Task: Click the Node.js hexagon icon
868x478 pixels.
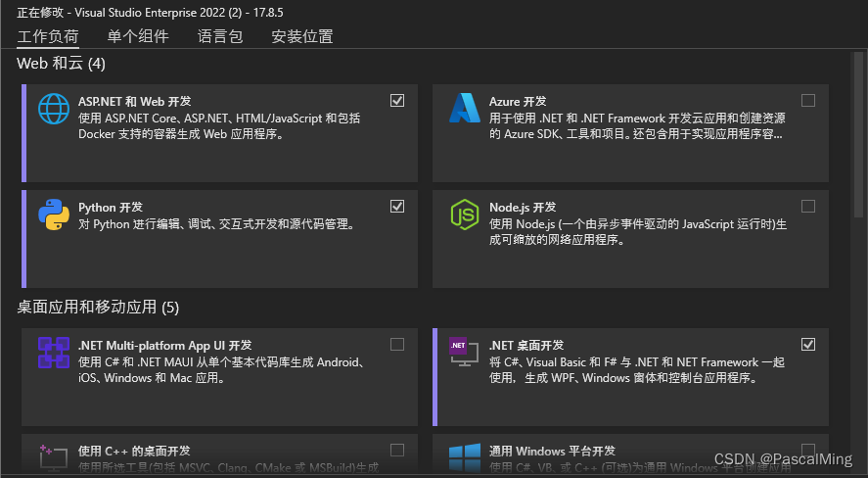Action: click(465, 215)
